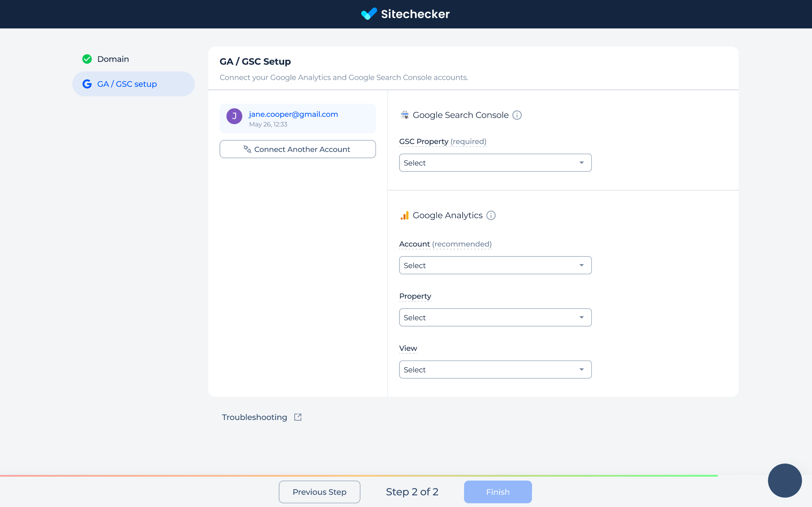Click Connect Another Account button
The height and width of the screenshot is (507, 812).
(x=298, y=149)
